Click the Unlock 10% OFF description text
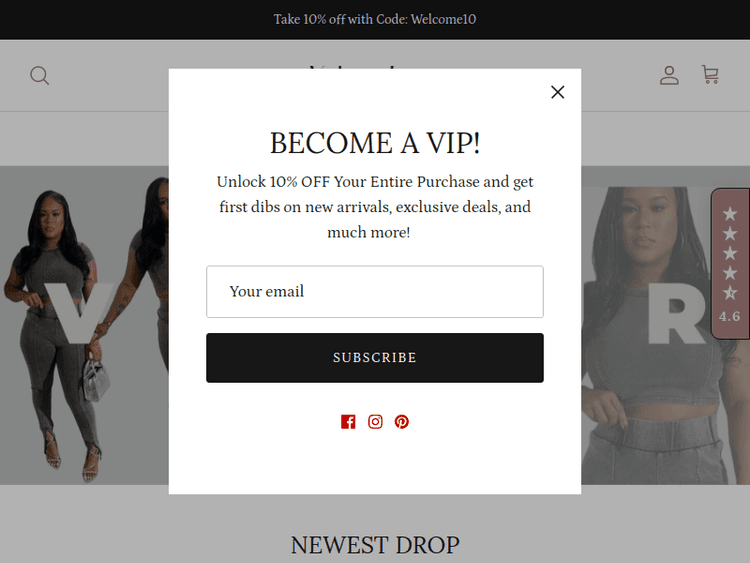 pos(375,207)
